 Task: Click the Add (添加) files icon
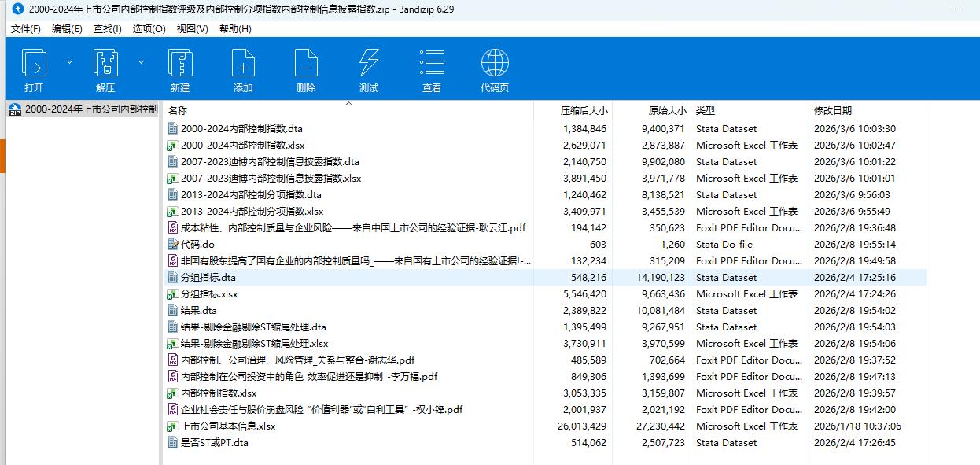pyautogui.click(x=243, y=64)
